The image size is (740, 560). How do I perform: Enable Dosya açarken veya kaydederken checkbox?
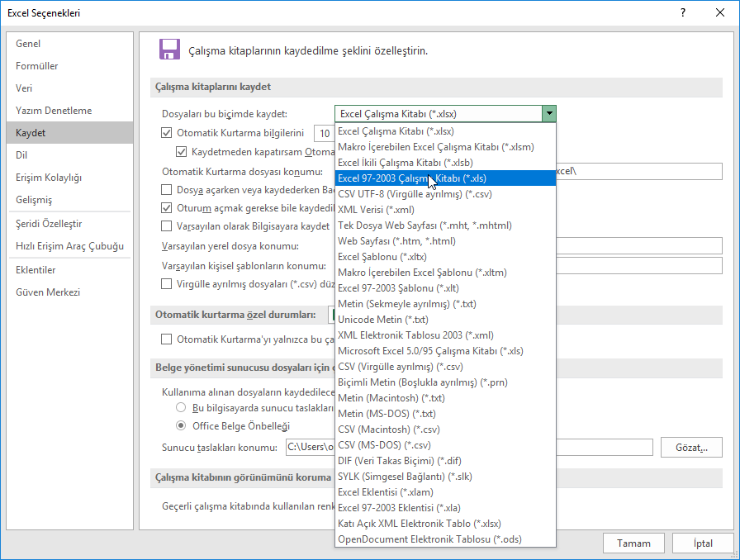click(x=166, y=190)
